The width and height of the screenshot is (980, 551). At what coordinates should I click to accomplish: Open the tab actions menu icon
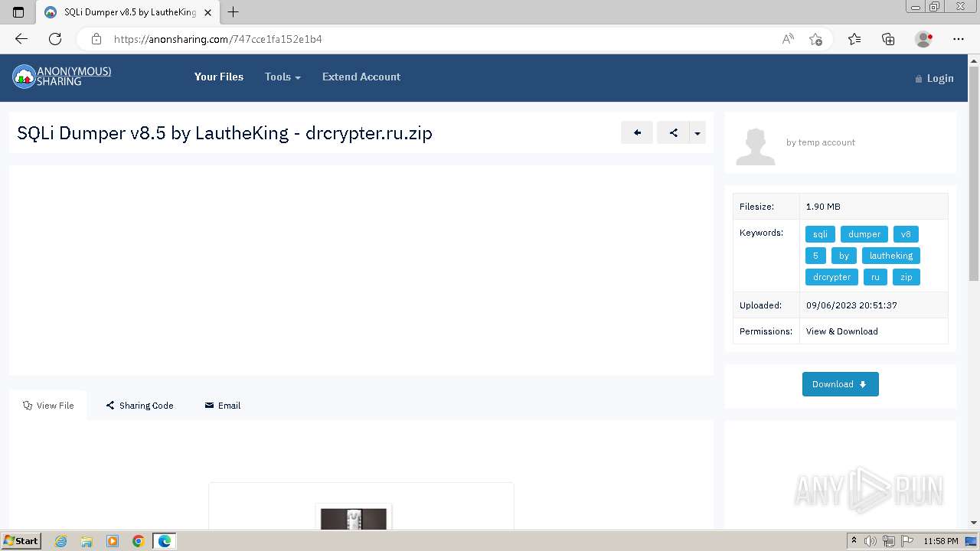coord(18,12)
